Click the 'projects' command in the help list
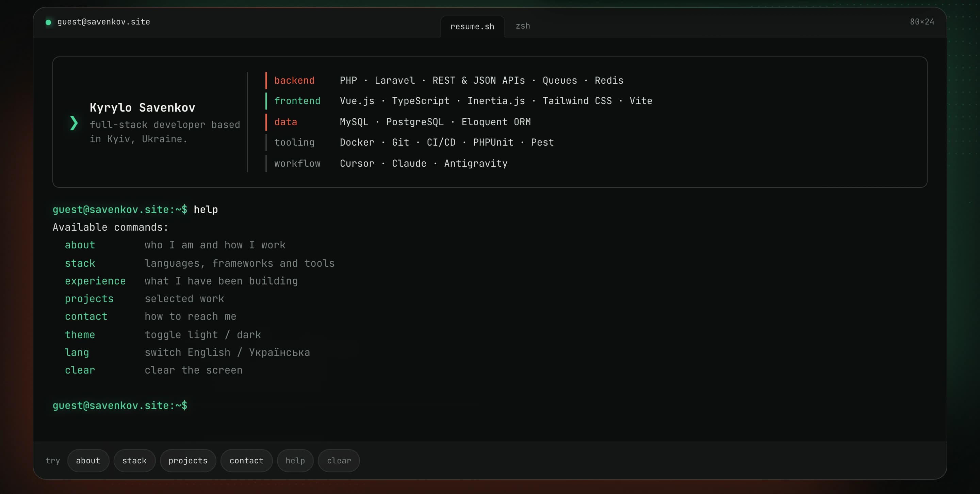 coord(89,299)
